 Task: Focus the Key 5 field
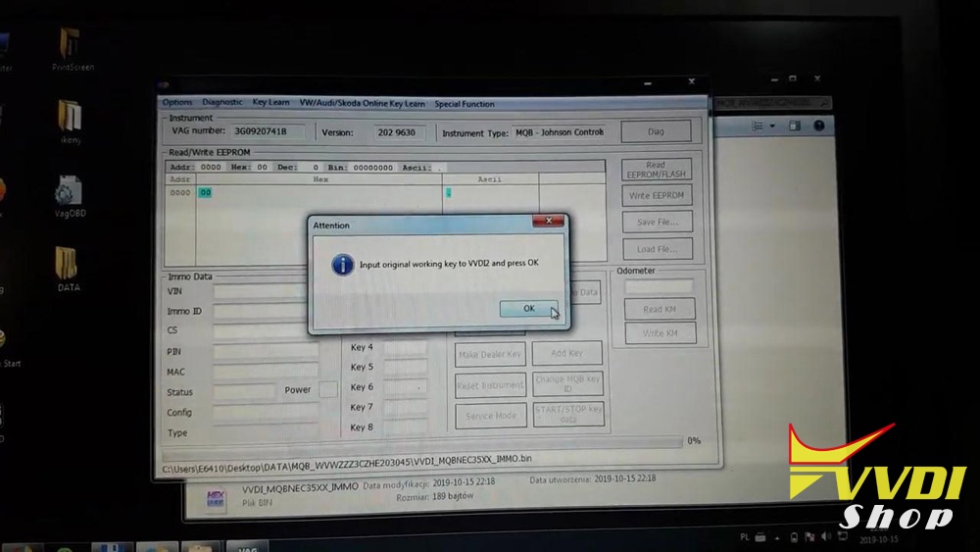(x=405, y=367)
